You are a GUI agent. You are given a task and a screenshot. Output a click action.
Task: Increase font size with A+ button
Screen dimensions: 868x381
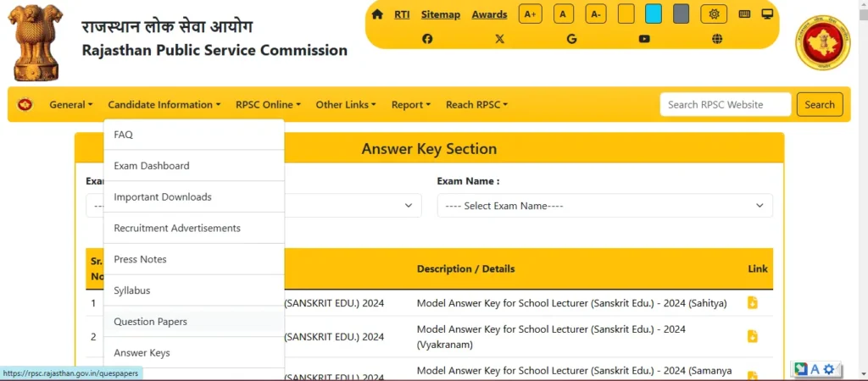pyautogui.click(x=530, y=14)
